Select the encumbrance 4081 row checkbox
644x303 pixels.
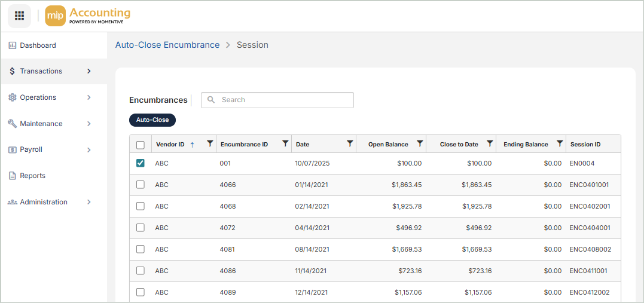point(141,249)
